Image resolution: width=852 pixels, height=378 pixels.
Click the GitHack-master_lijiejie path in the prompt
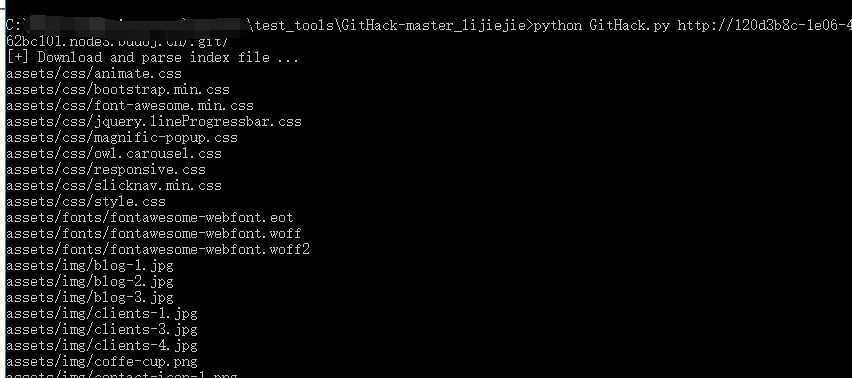(x=435, y=25)
